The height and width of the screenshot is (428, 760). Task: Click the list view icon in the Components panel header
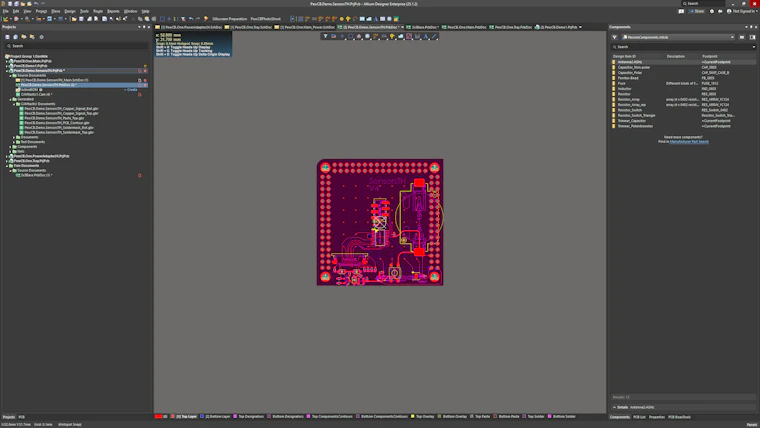[x=742, y=37]
